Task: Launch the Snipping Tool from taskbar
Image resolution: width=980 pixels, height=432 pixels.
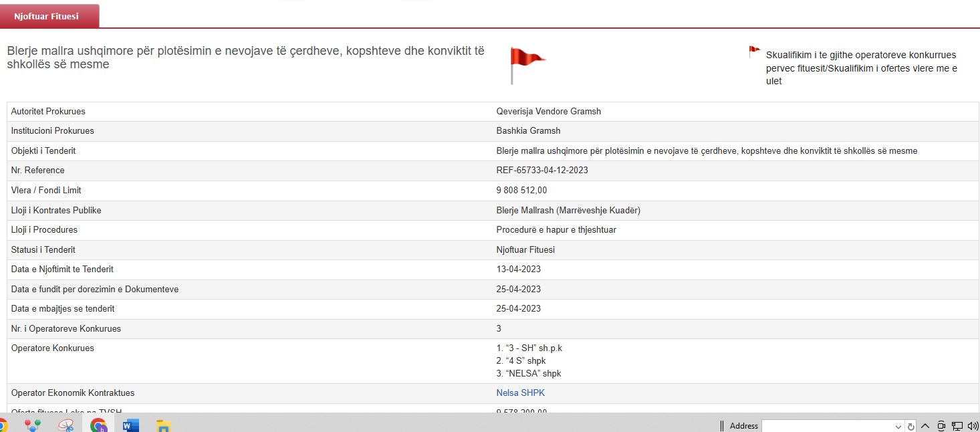Action: point(66,425)
